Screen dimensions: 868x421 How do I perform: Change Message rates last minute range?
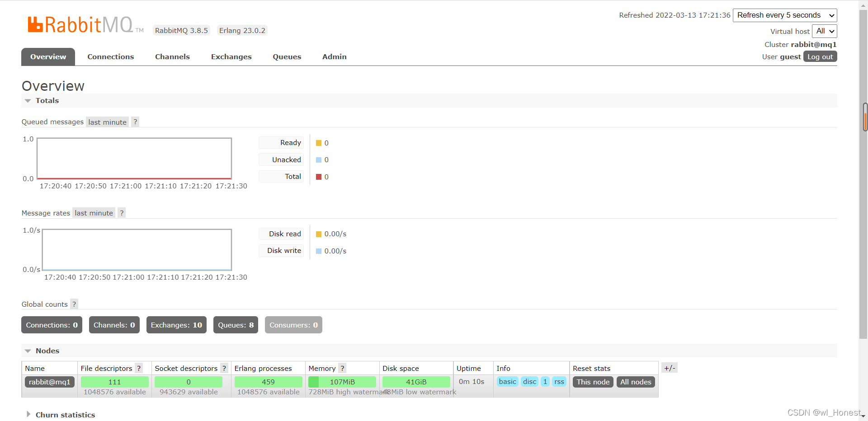(x=94, y=213)
